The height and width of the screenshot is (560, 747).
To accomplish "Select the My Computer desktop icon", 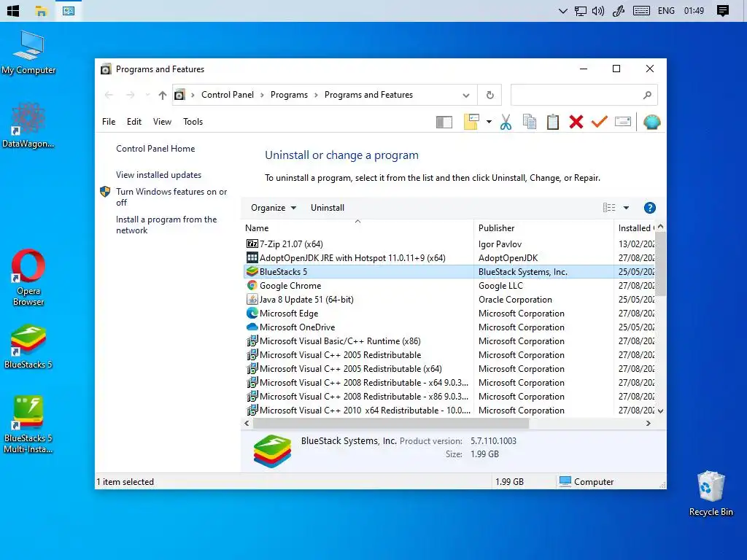I will click(28, 52).
